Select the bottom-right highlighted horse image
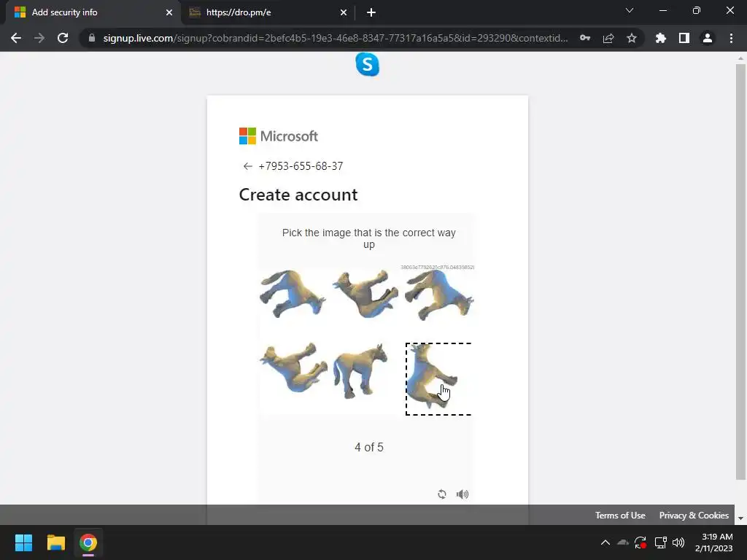This screenshot has height=560, width=747. [x=438, y=379]
